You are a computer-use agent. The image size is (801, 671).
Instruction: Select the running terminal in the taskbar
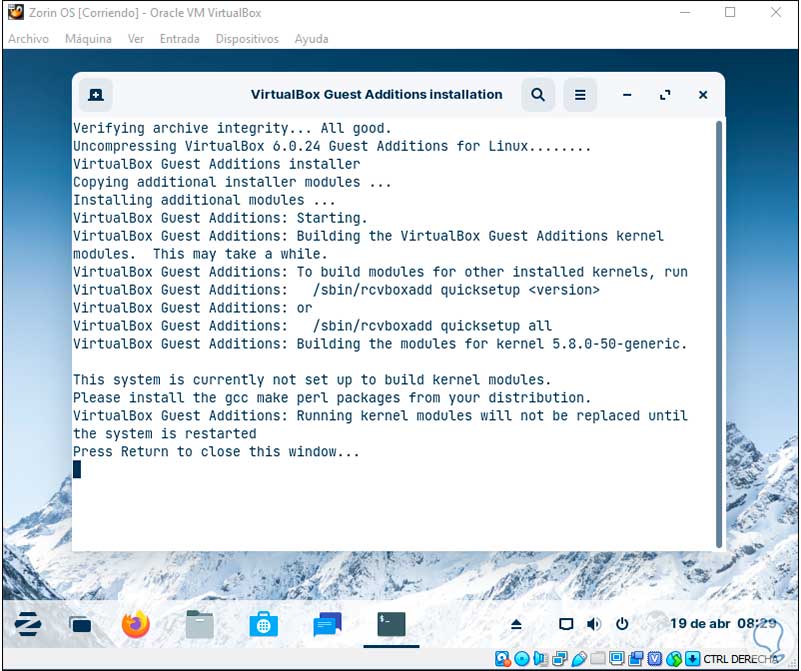pos(391,624)
